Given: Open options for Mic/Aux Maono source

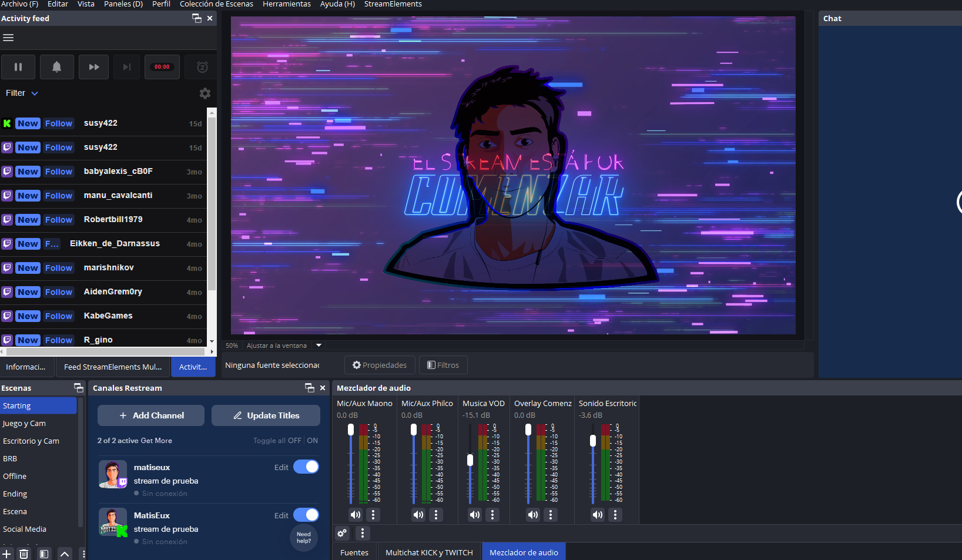Looking at the screenshot, I should 373,515.
